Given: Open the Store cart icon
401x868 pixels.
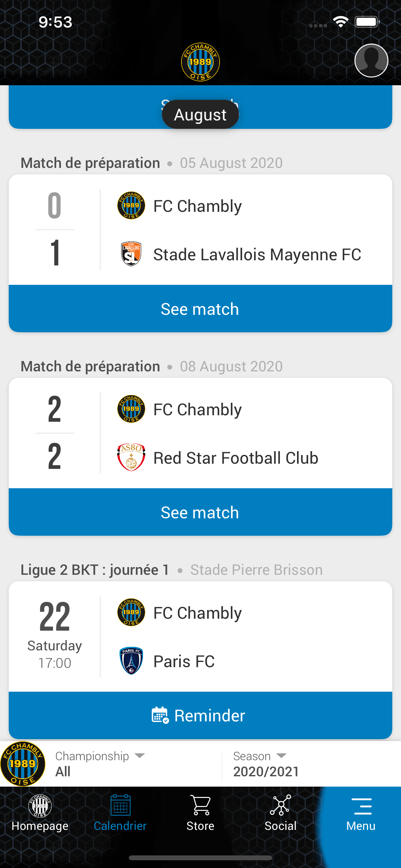Looking at the screenshot, I should (x=200, y=805).
